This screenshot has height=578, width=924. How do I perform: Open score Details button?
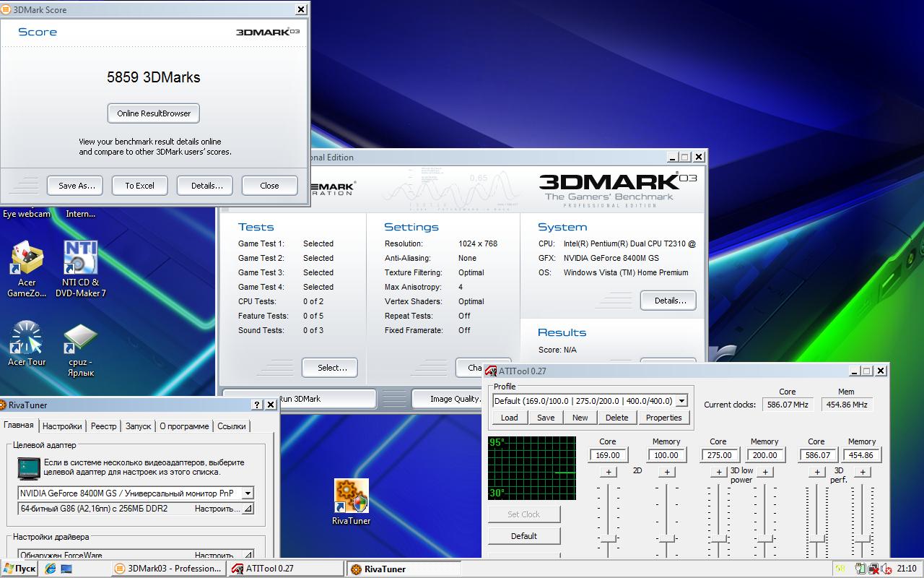click(x=205, y=186)
